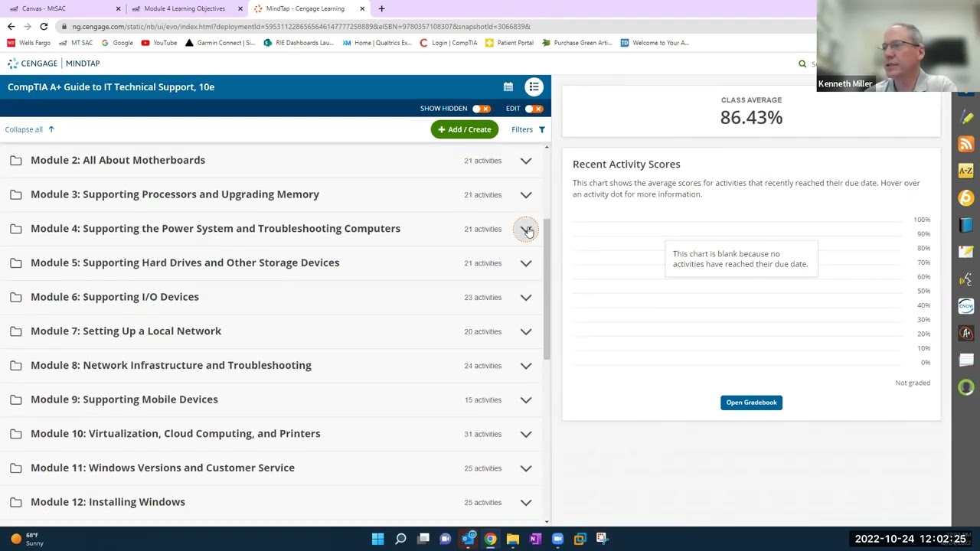Click Collapse all link
980x551 pixels.
click(30, 129)
